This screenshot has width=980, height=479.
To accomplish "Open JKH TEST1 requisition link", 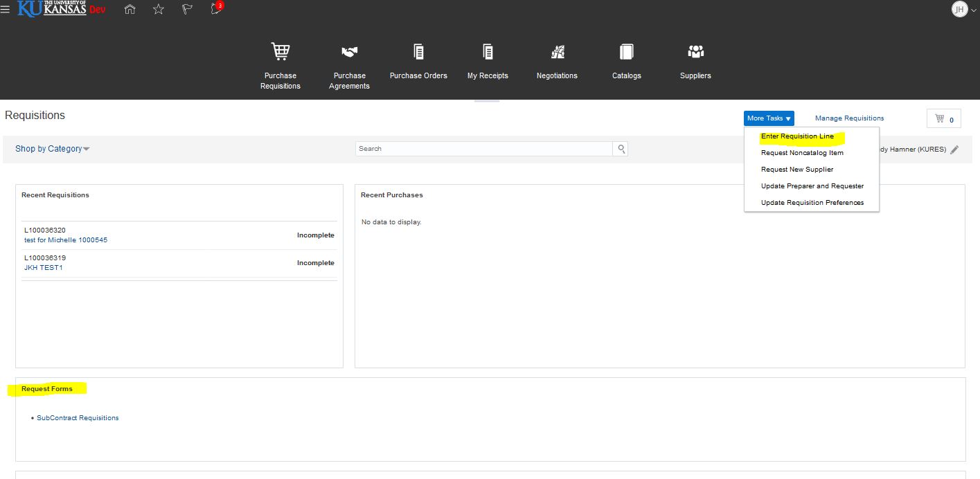I will 43,268.
